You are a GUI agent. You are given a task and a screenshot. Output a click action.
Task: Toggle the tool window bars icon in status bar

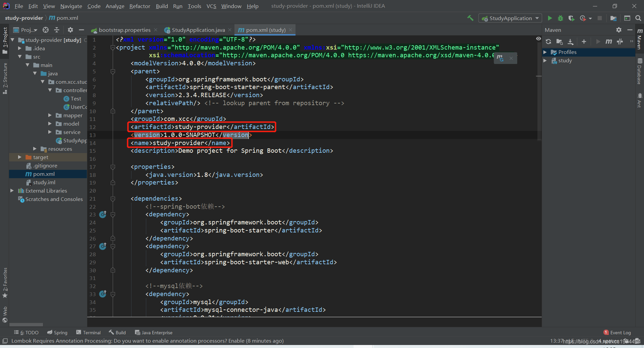coord(5,341)
